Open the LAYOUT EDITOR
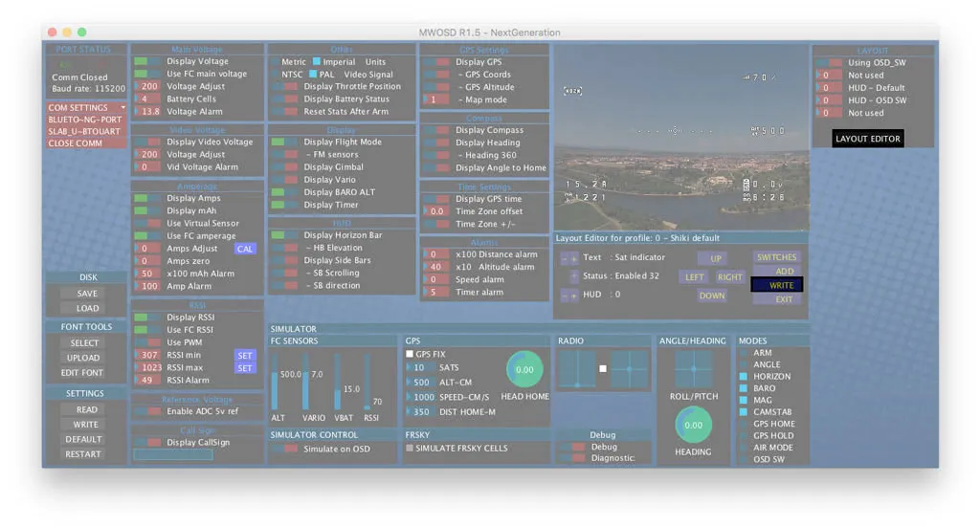Image resolution: width=980 pixels, height=527 pixels. 867,139
